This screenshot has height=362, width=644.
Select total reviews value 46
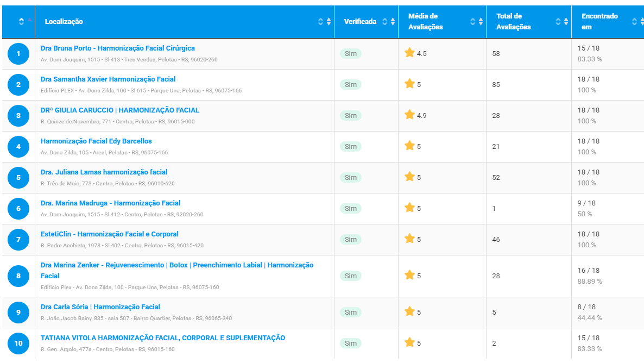(x=496, y=240)
